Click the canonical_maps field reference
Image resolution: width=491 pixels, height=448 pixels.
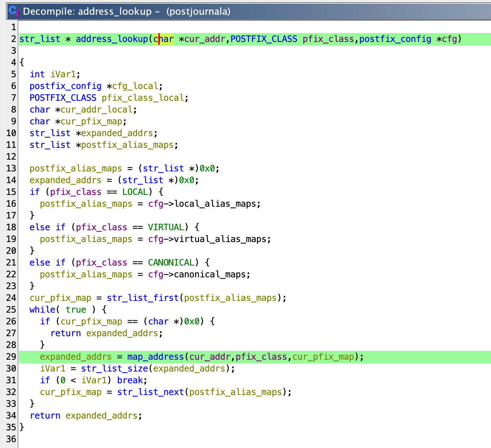(212, 274)
